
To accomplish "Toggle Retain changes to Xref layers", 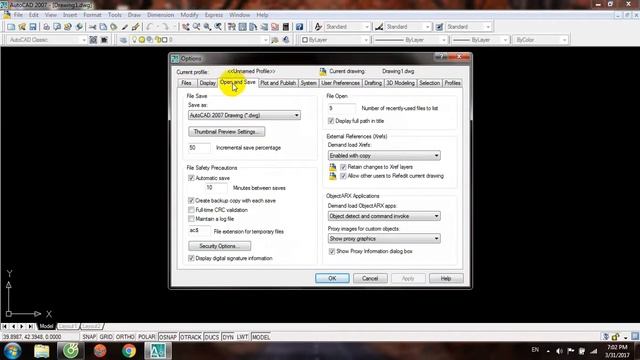I will point(343,167).
